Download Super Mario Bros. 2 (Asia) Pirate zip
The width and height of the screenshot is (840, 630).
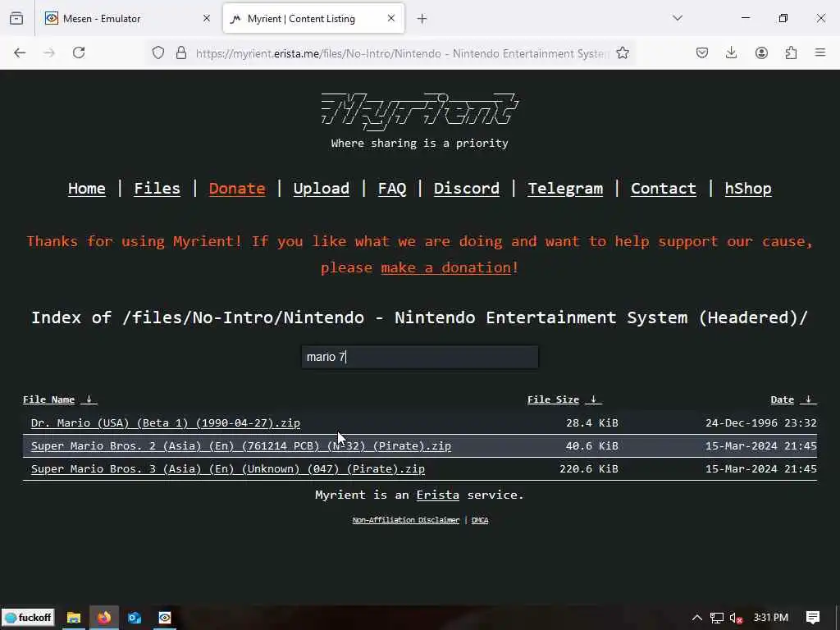(x=241, y=445)
